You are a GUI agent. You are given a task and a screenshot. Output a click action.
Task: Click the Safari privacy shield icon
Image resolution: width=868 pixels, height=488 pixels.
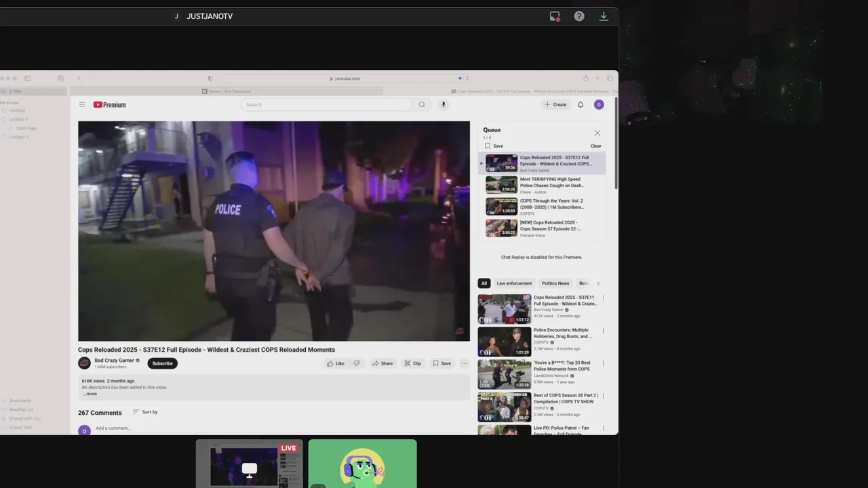[x=210, y=79]
